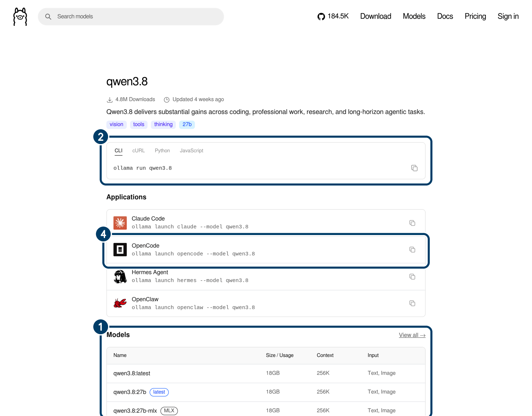Copy the OpenCode launch command

pyautogui.click(x=412, y=249)
